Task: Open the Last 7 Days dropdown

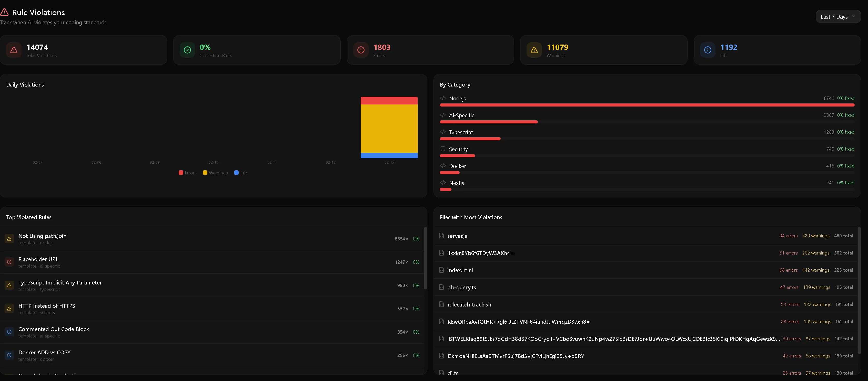Action: pyautogui.click(x=838, y=16)
